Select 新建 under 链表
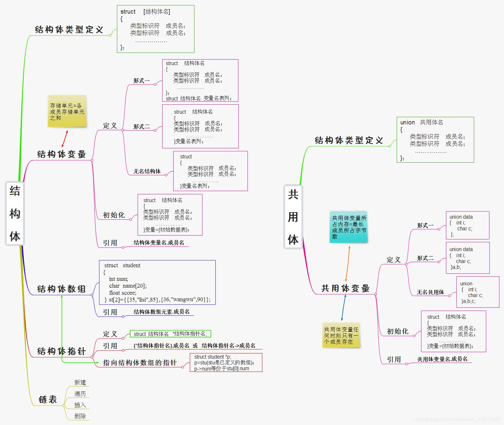The image size is (504, 425). coord(80,383)
